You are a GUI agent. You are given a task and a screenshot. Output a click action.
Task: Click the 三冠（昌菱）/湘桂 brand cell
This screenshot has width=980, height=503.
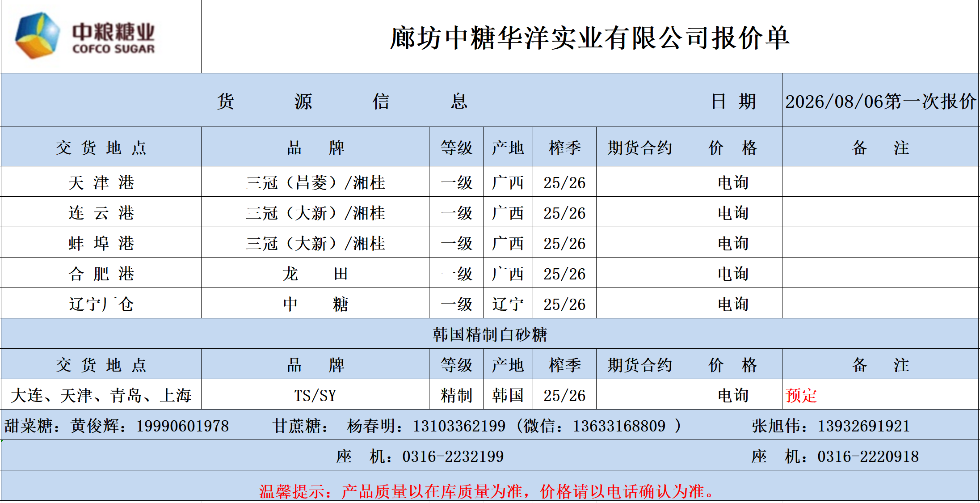(315, 182)
